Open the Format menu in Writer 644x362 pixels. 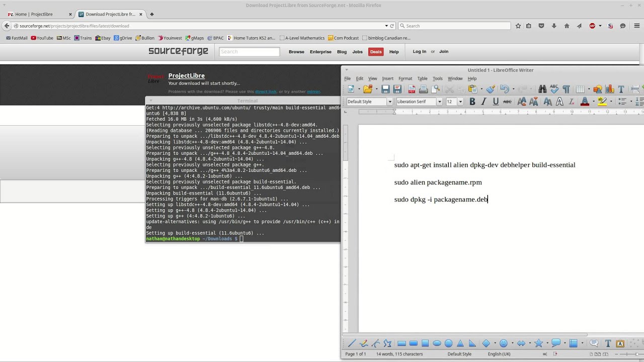pyautogui.click(x=405, y=78)
